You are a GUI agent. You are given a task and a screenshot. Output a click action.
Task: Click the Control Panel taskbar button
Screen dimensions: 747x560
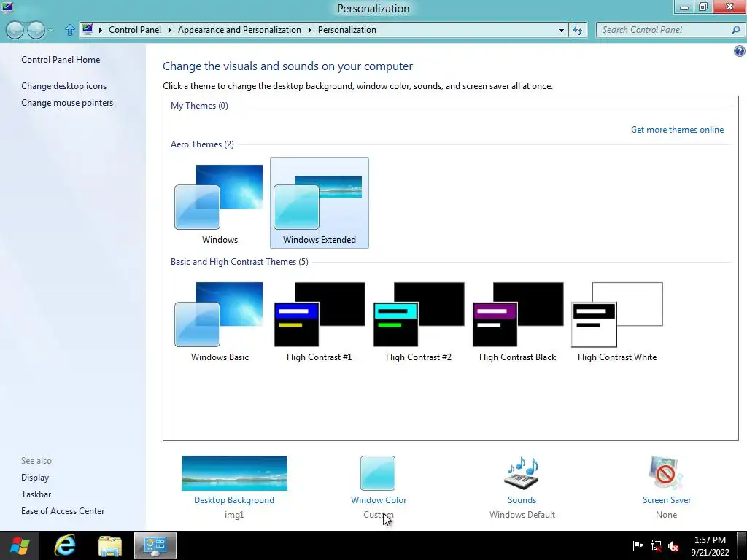[155, 545]
